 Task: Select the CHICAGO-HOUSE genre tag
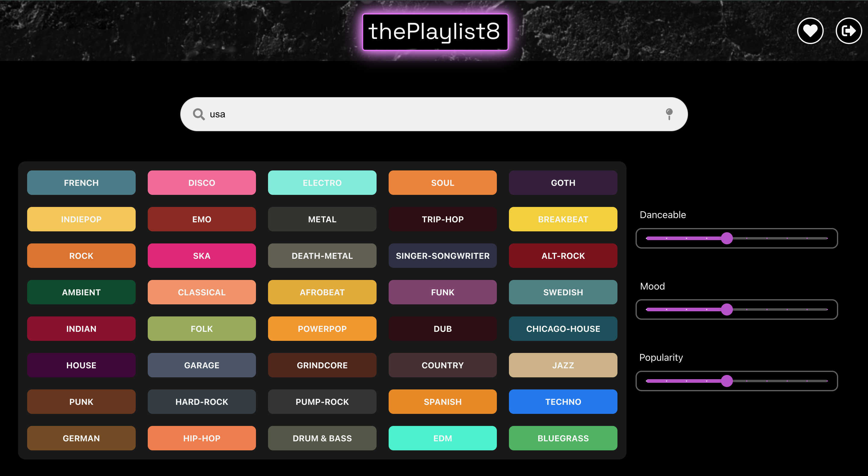[563, 329]
